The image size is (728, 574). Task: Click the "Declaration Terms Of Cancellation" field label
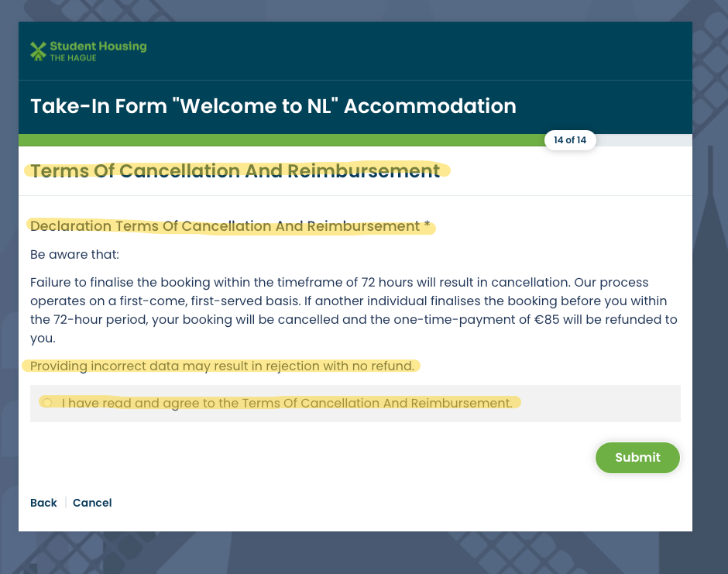coord(225,226)
